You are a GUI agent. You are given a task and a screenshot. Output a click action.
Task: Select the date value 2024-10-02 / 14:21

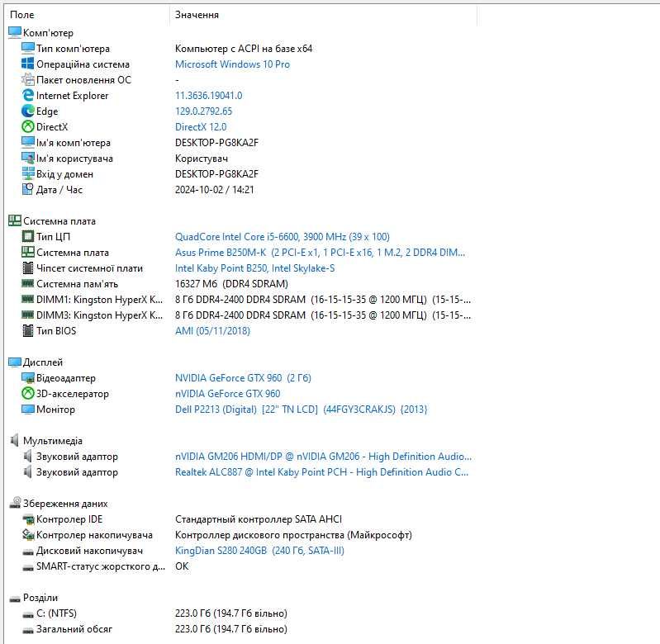[x=214, y=189]
